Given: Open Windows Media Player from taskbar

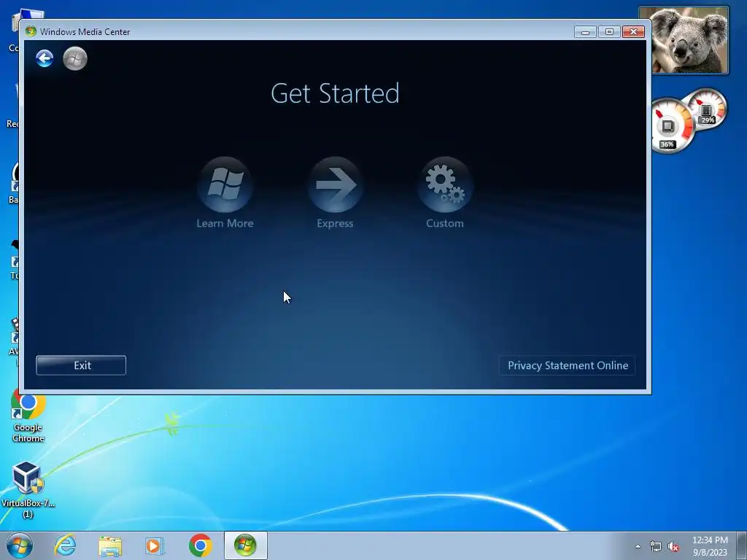Looking at the screenshot, I should (x=155, y=545).
